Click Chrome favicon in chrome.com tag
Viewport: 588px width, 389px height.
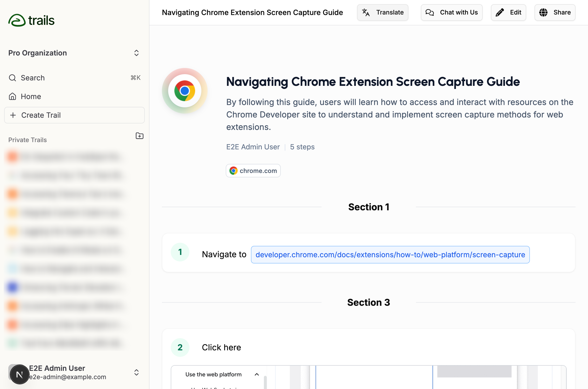point(234,171)
